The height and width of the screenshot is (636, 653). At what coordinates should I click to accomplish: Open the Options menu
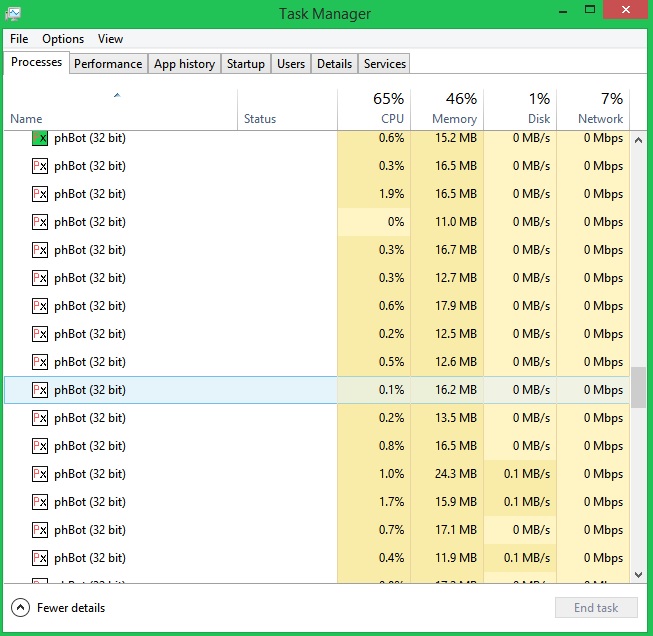coord(63,39)
